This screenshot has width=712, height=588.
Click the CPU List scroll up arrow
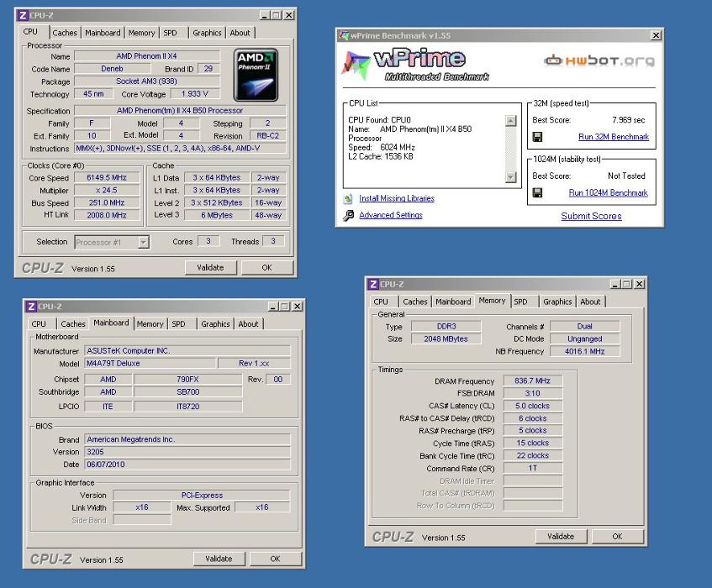point(511,121)
